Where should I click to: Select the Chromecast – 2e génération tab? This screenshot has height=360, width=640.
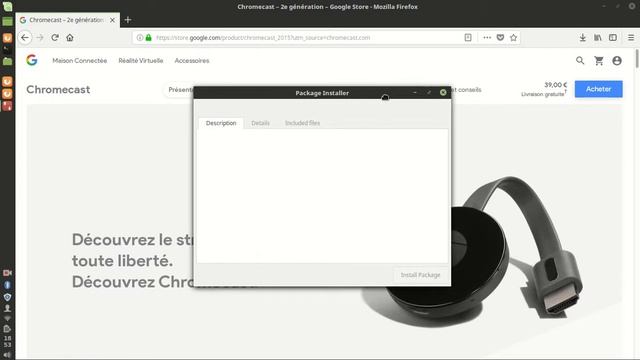pos(67,20)
